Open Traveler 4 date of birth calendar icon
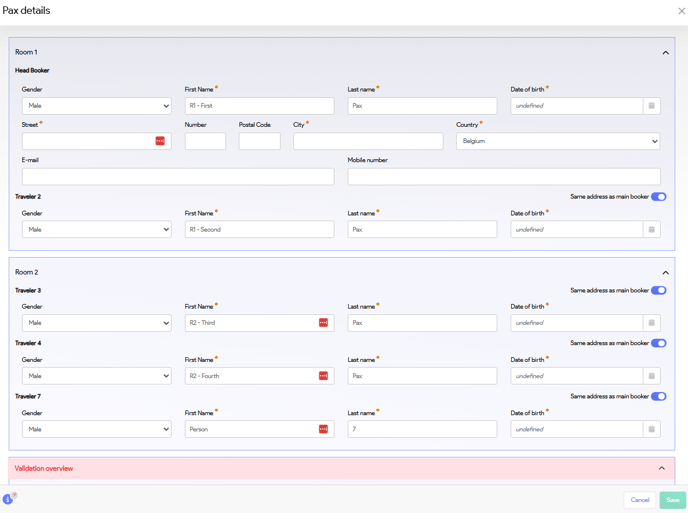The height and width of the screenshot is (513, 688). tap(651, 376)
